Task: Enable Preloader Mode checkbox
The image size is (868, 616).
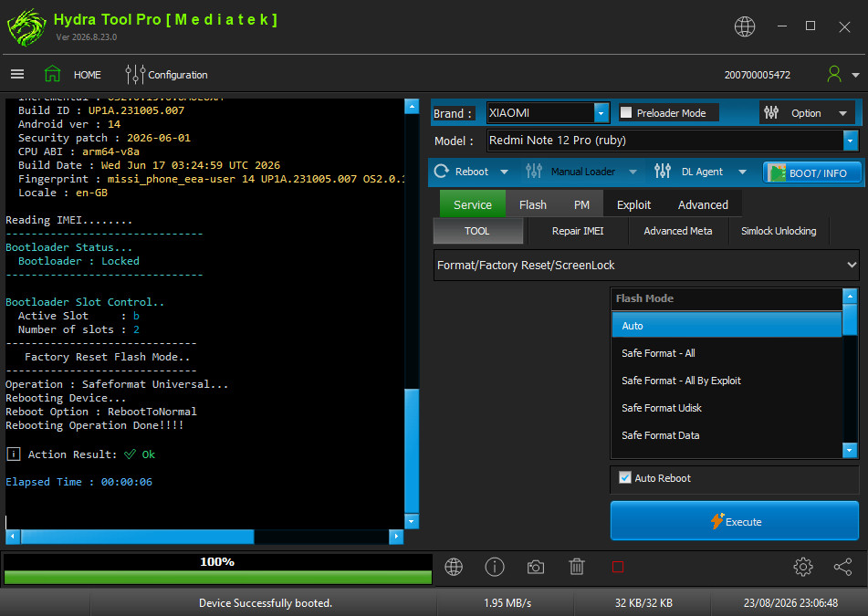Action: (x=625, y=112)
